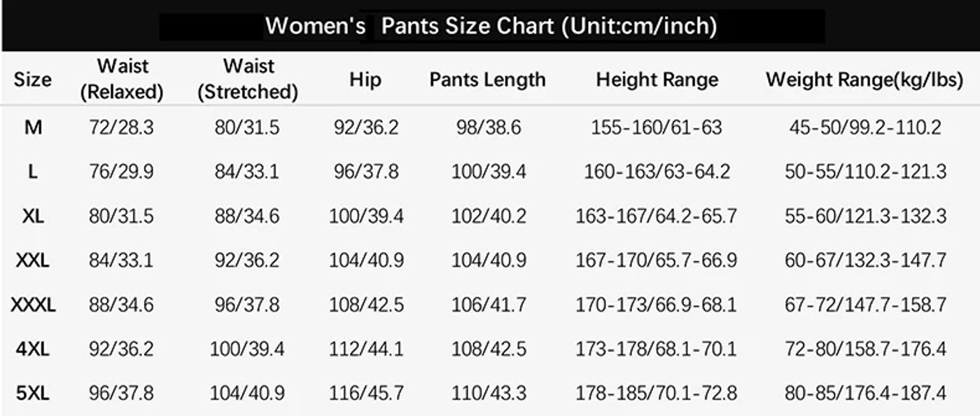Select the XL size row label
The height and width of the screenshot is (416, 980).
[33, 216]
